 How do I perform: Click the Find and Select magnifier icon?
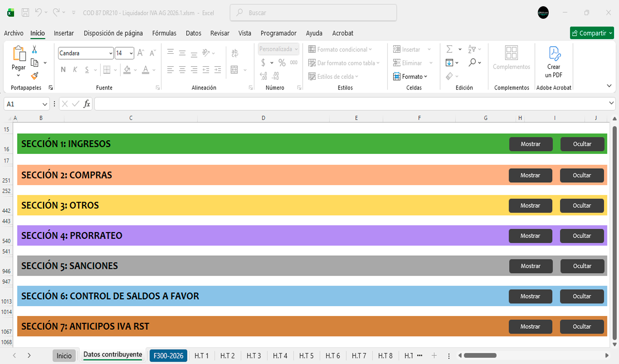(x=472, y=63)
